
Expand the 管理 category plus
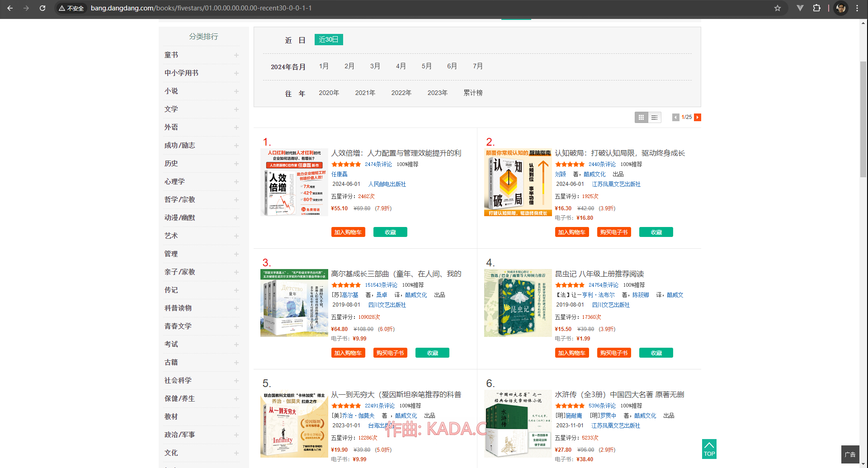click(x=236, y=254)
